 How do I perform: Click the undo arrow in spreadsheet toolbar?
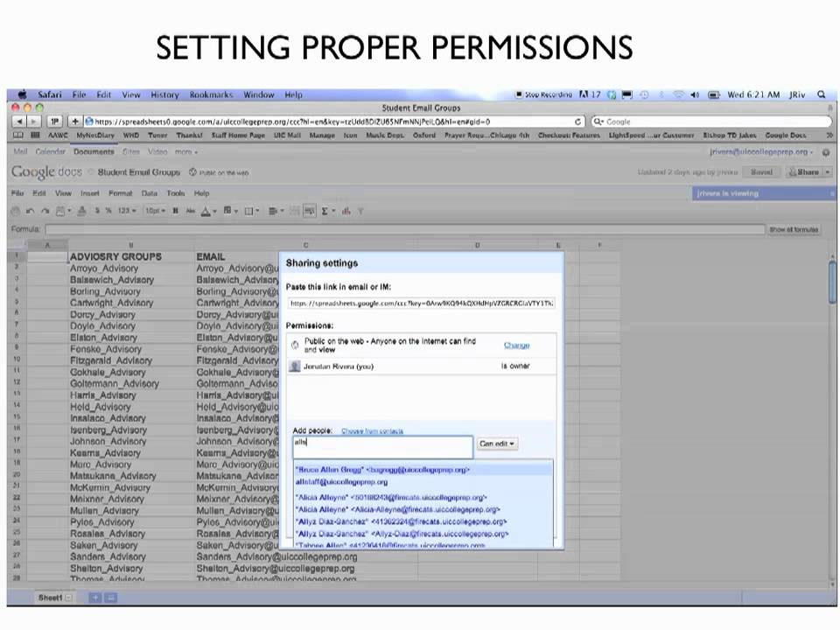pyautogui.click(x=30, y=211)
